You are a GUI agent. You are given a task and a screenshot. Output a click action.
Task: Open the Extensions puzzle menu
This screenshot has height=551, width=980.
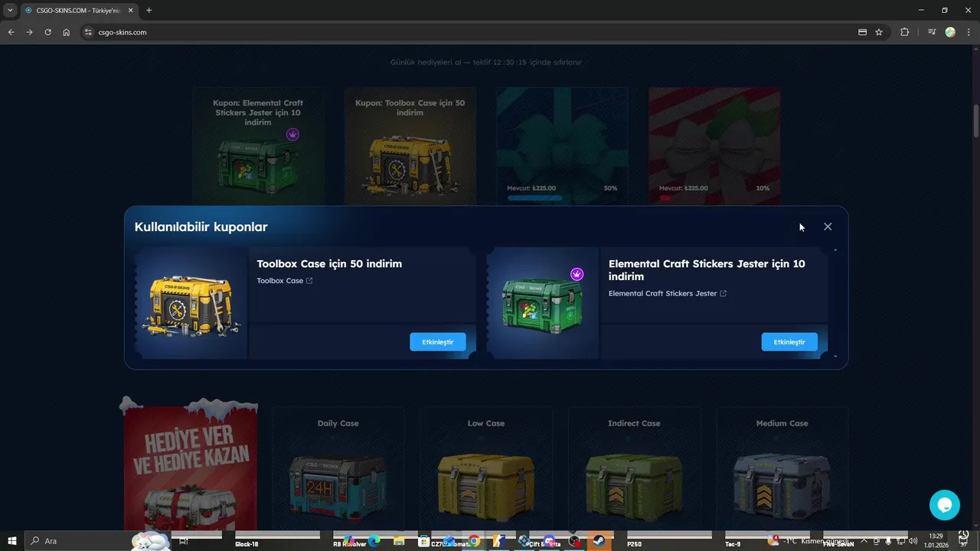tap(904, 32)
